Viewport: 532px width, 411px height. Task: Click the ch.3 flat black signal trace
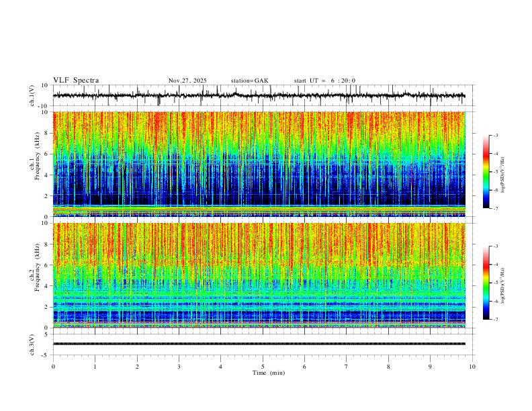click(x=259, y=344)
